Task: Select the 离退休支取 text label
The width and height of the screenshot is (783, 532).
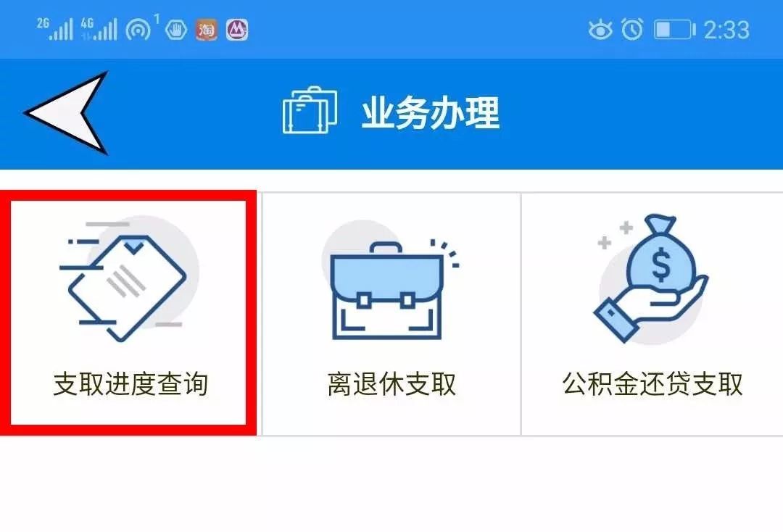Action: [x=391, y=383]
